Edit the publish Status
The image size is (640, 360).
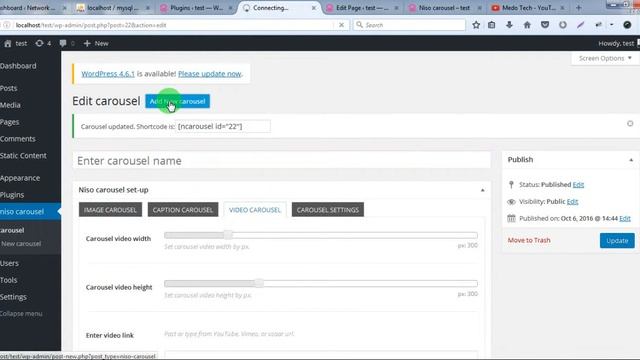578,184
